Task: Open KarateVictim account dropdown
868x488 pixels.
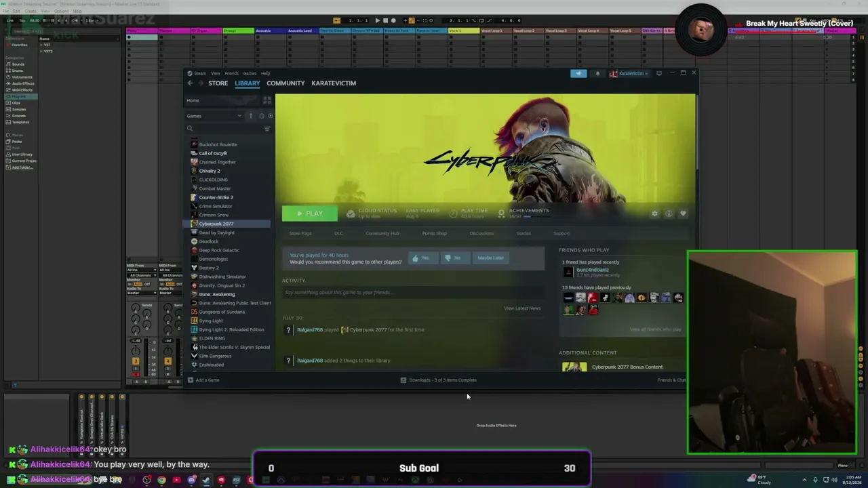Action: pyautogui.click(x=629, y=73)
